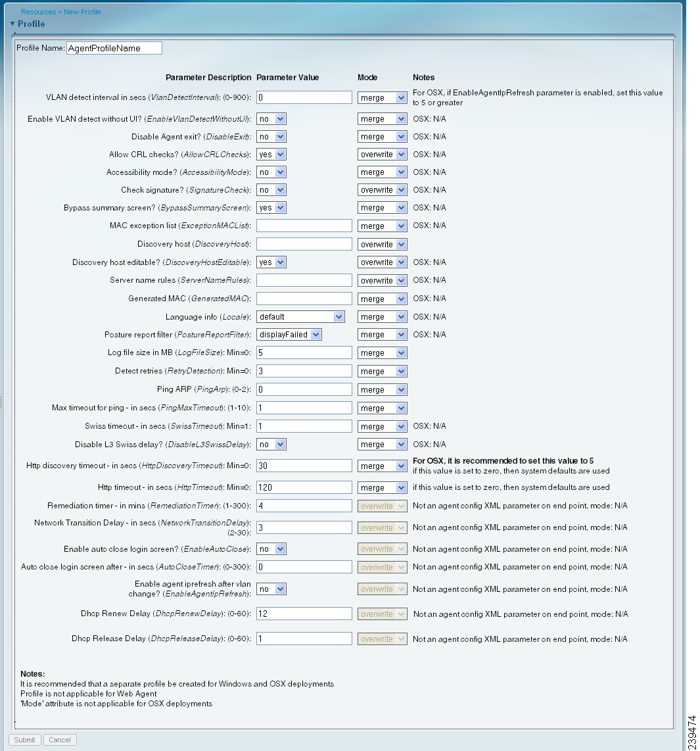Open Http discovery timeout mode dropdown
700x751 pixels.
(382, 466)
